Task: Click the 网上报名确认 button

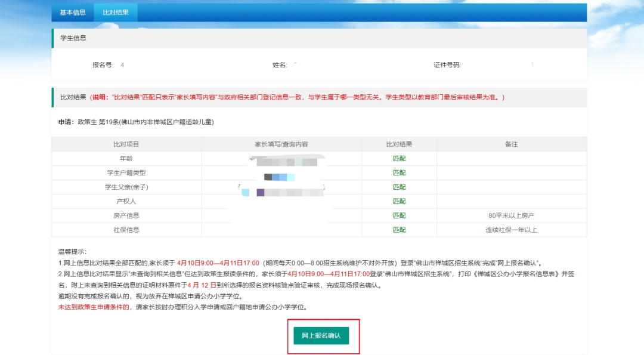Action: [x=321, y=336]
